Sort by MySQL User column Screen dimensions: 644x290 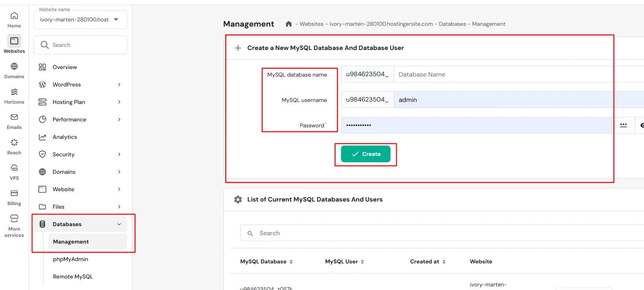(345, 262)
